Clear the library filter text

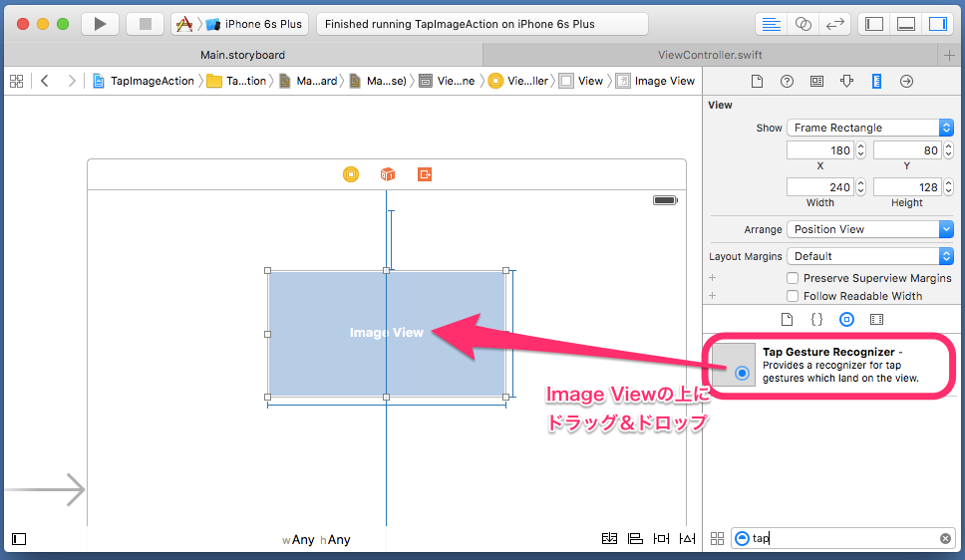[x=945, y=538]
